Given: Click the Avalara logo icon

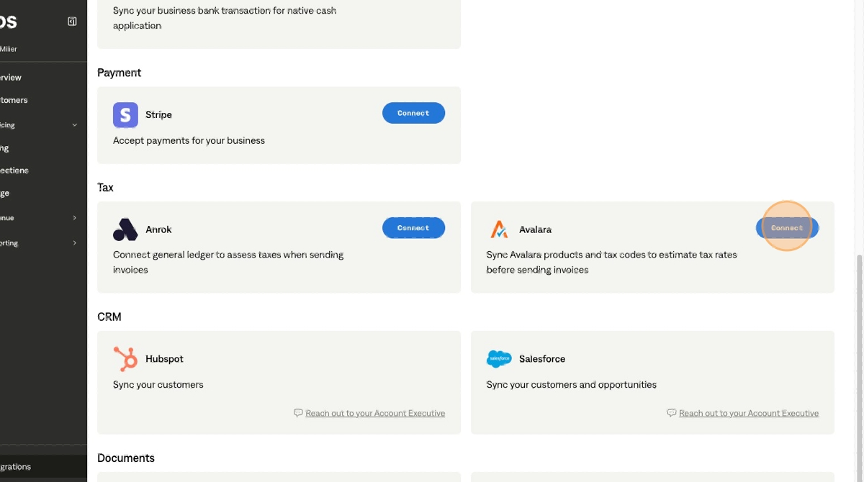Looking at the screenshot, I should pos(499,229).
